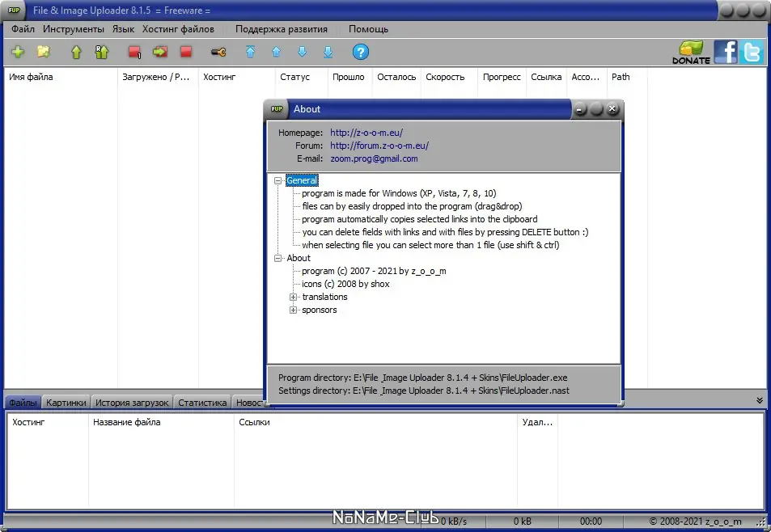771x532 pixels.
Task: Click the Скорость column header
Action: [448, 77]
